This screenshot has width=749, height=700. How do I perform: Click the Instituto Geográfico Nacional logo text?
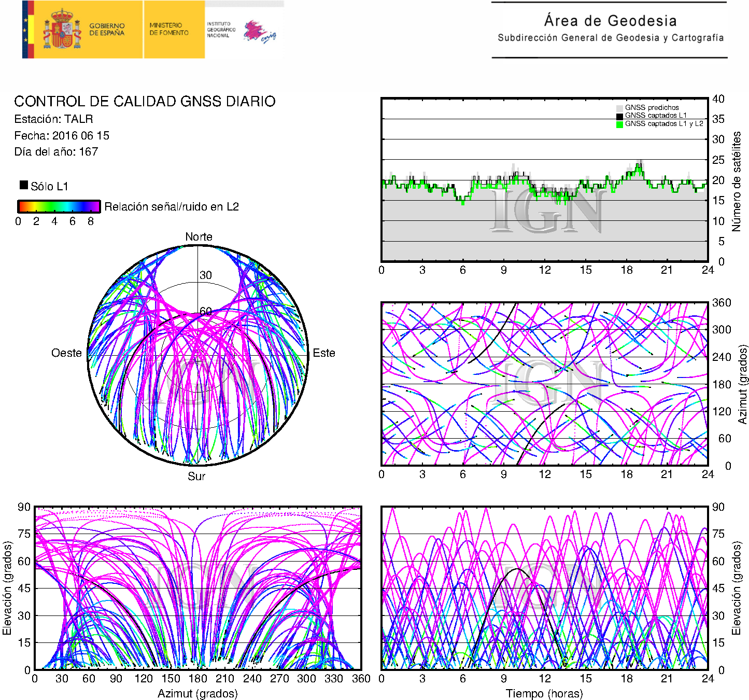(x=221, y=30)
